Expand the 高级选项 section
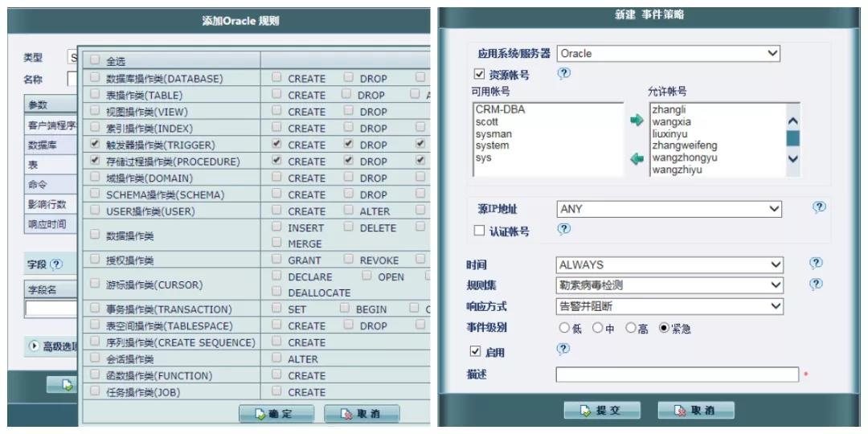This screenshot has width=868, height=434. click(35, 346)
